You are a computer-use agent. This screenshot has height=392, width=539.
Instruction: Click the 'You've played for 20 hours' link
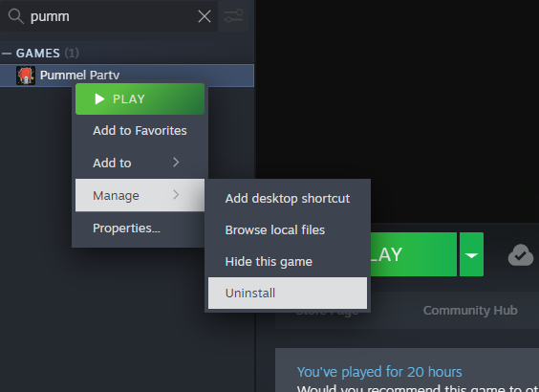379,372
